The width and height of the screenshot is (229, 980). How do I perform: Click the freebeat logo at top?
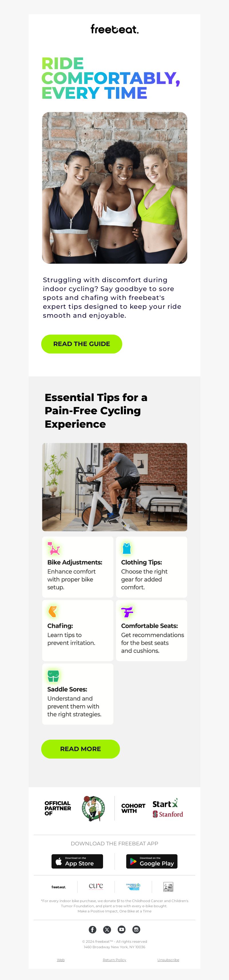pyautogui.click(x=114, y=29)
